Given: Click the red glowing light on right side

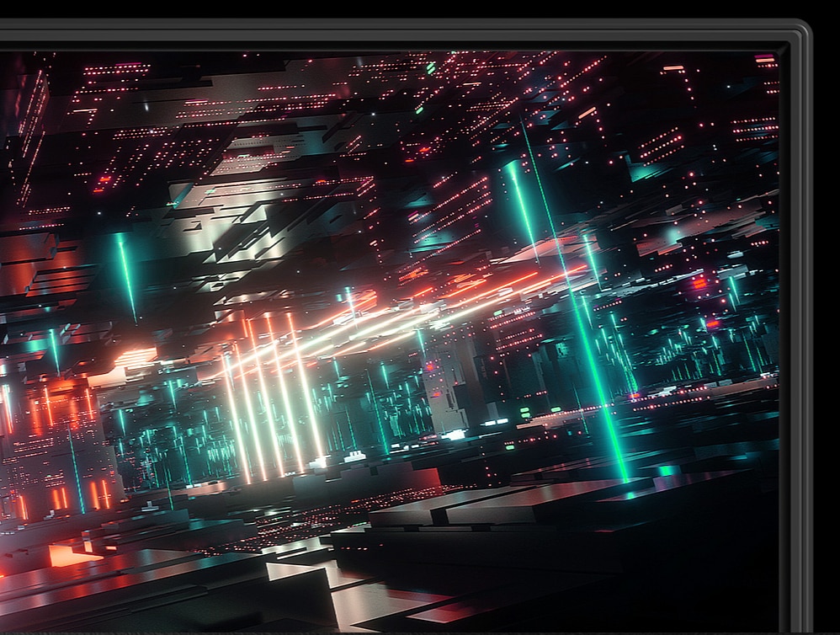Looking at the screenshot, I should [x=699, y=283].
